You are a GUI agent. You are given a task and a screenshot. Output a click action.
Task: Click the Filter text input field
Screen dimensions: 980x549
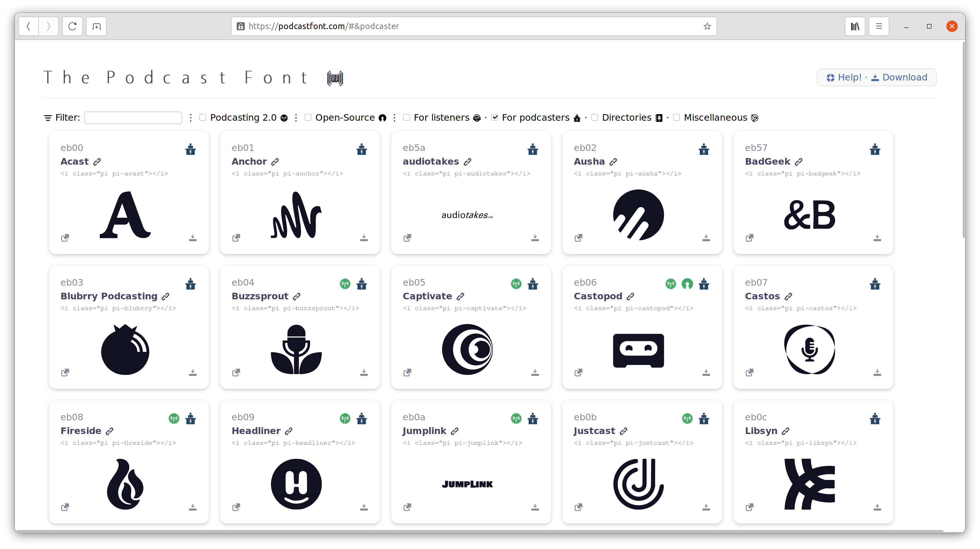click(133, 118)
